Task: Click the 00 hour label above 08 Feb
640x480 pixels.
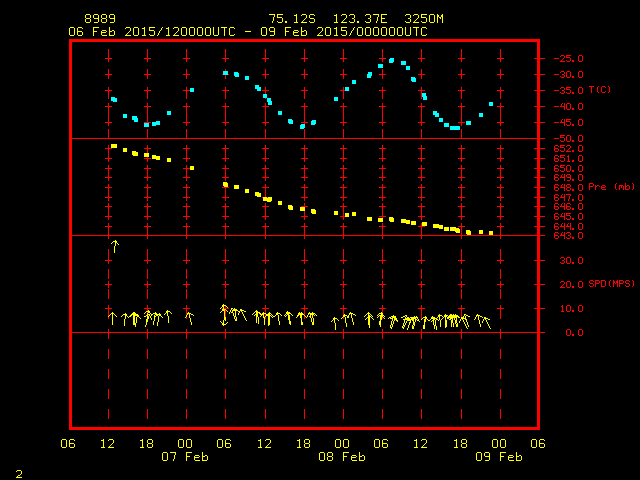Action: [342, 443]
